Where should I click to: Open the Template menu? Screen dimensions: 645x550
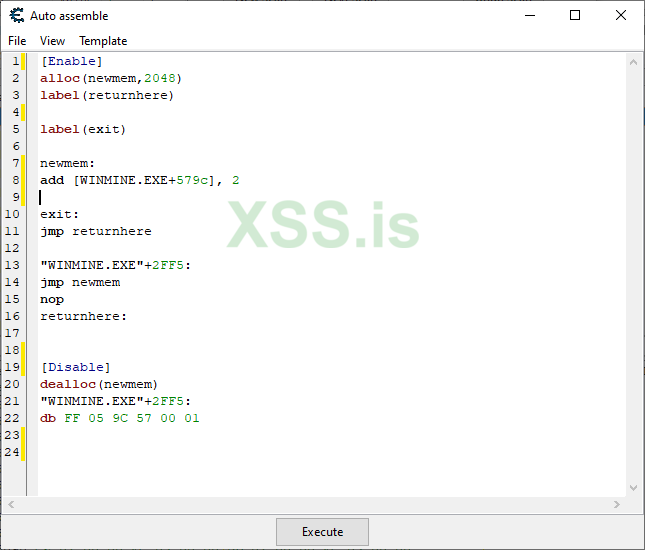(103, 41)
